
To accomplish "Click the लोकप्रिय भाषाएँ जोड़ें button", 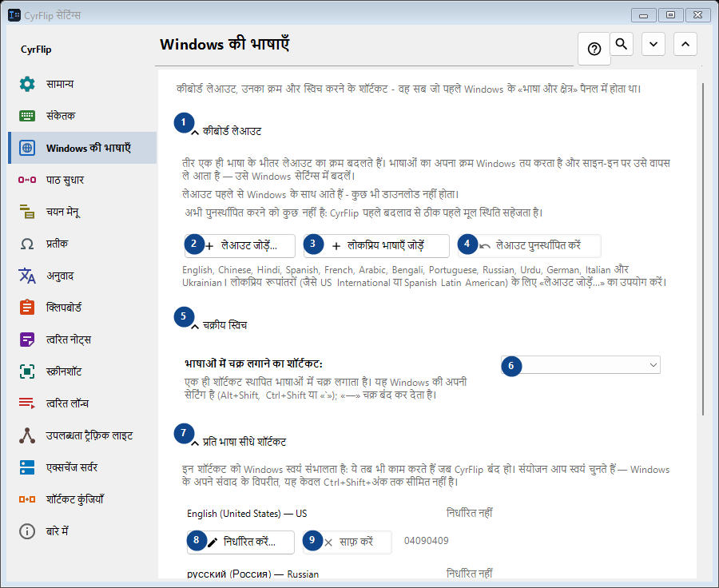I will pos(376,246).
